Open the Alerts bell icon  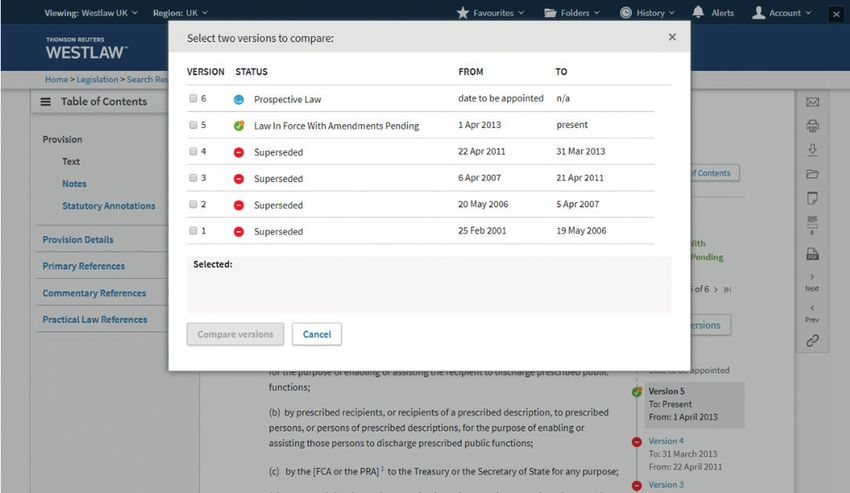click(698, 13)
